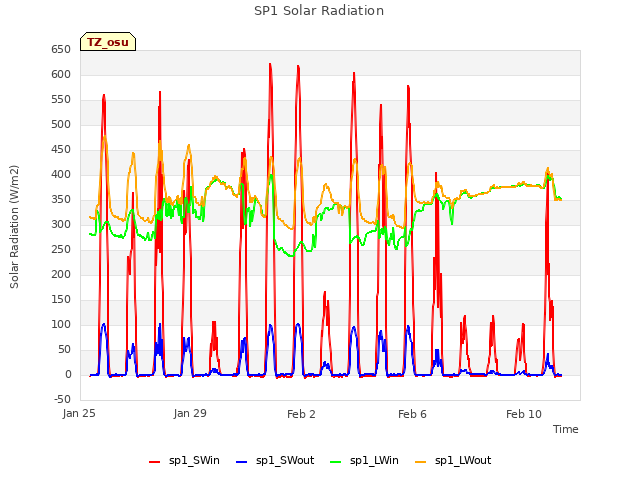
Task: Click the 450 y-axis tick label
Action: click(x=61, y=150)
